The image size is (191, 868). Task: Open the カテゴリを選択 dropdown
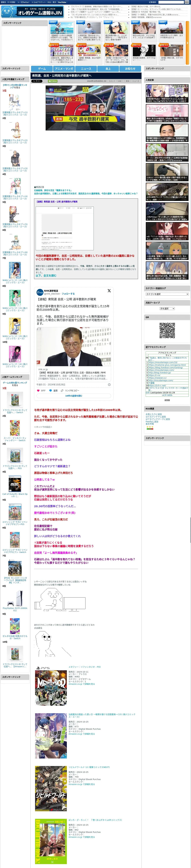[167, 294]
